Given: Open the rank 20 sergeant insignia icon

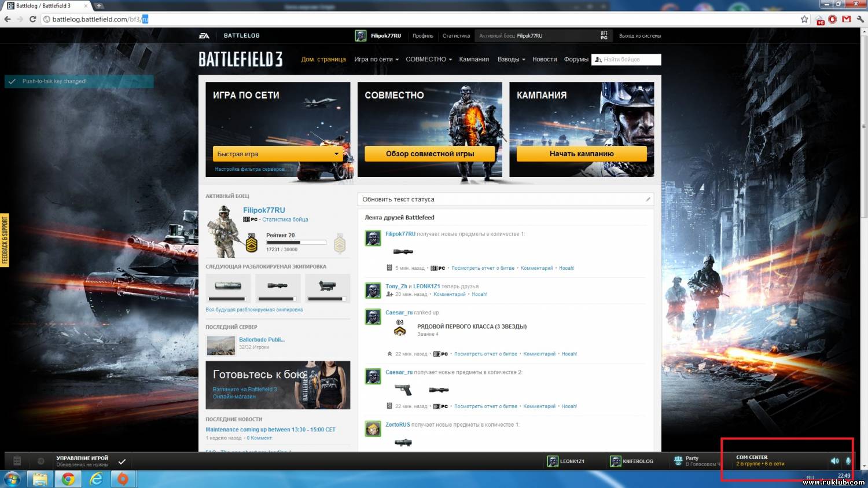Looking at the screenshot, I should [251, 243].
